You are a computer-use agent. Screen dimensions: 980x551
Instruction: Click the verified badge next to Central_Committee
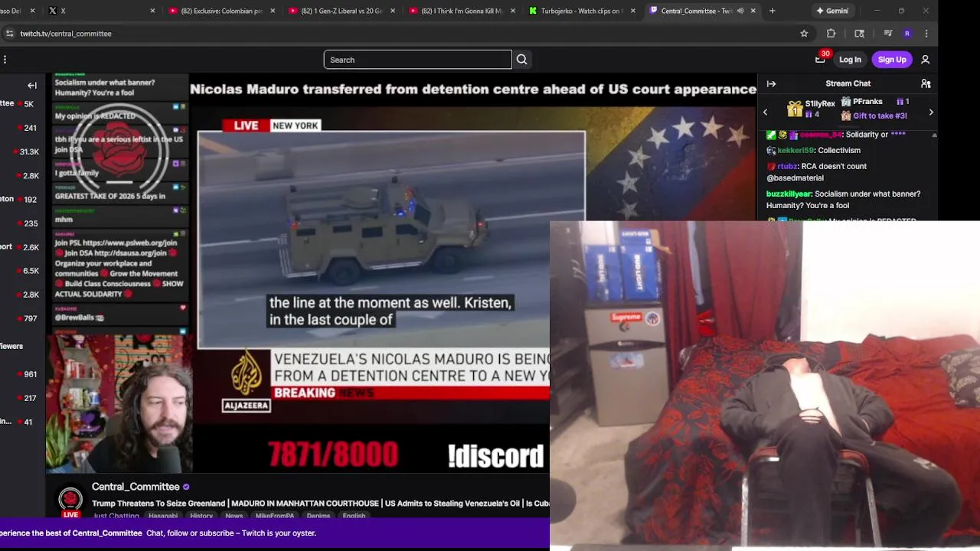point(186,487)
